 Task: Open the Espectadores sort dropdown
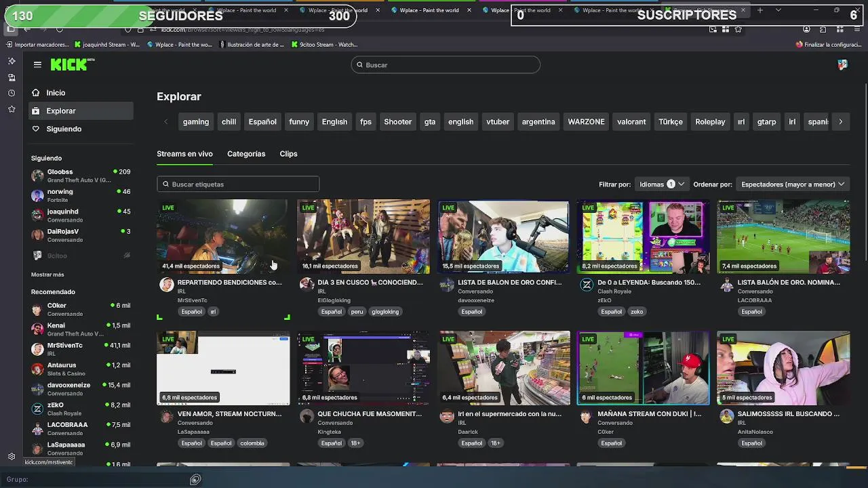click(793, 184)
